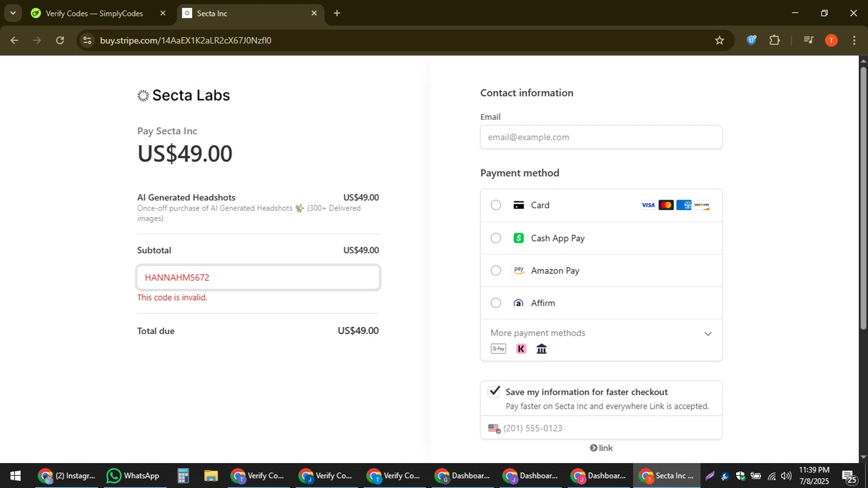Click the Affirm logo icon
This screenshot has width=868, height=488.
[x=518, y=303]
